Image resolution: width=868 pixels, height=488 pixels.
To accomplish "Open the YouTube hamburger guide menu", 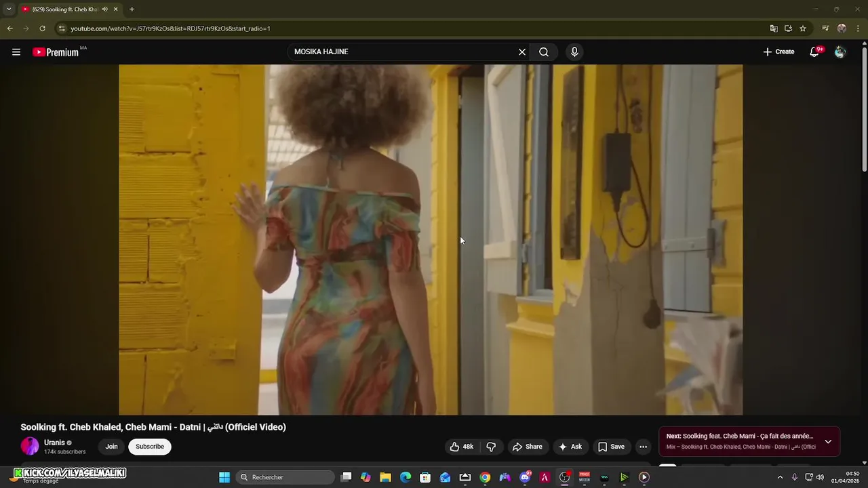I will coord(16,52).
